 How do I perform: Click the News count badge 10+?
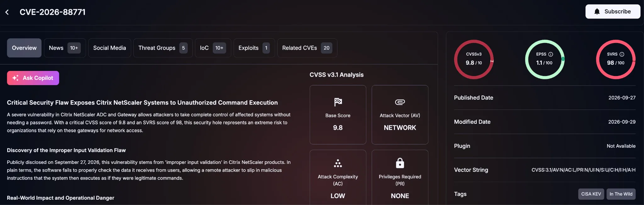pos(74,48)
